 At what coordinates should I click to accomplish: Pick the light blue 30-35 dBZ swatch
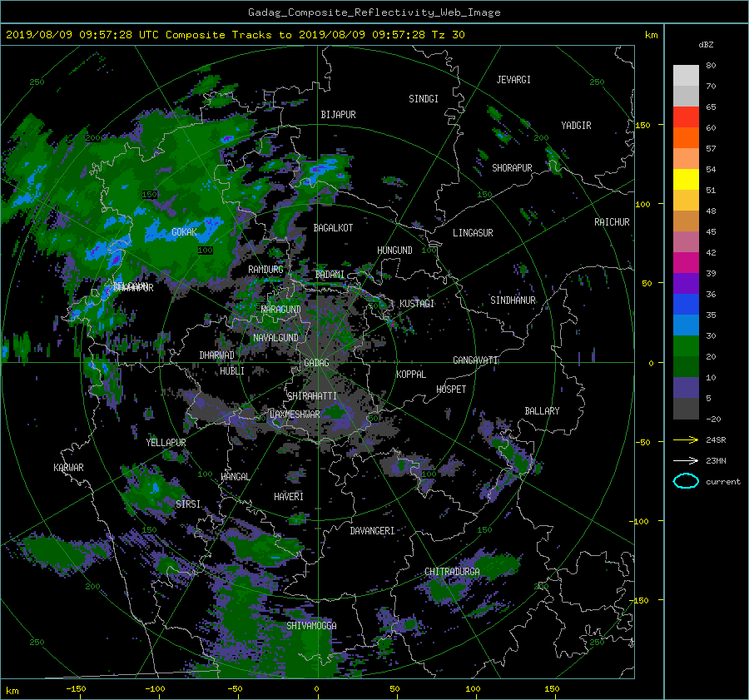(686, 325)
